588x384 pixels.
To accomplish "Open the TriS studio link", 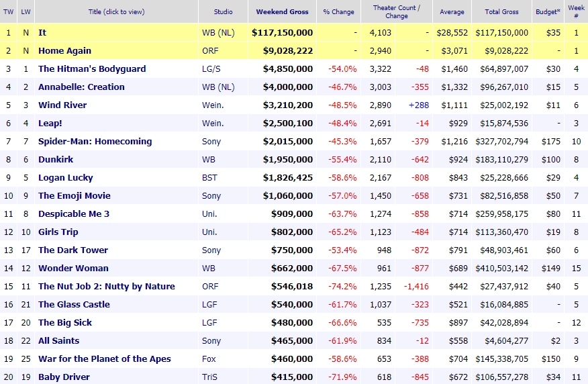I will pos(209,377).
